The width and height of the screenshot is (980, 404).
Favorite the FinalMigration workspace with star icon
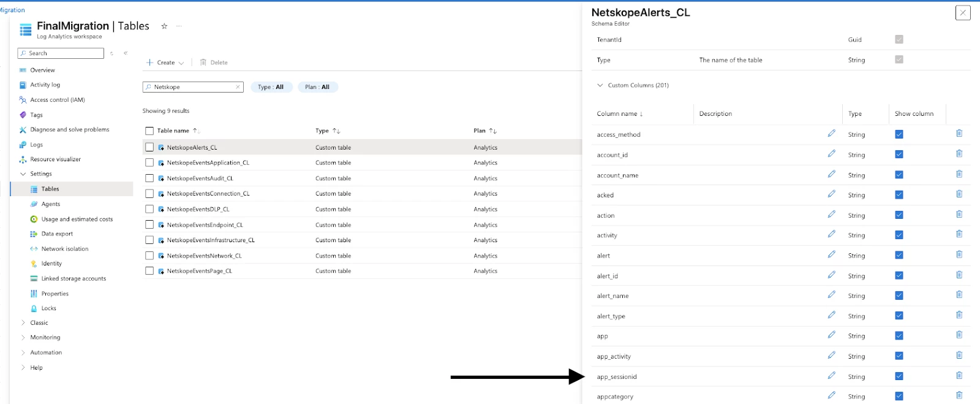coord(164,26)
